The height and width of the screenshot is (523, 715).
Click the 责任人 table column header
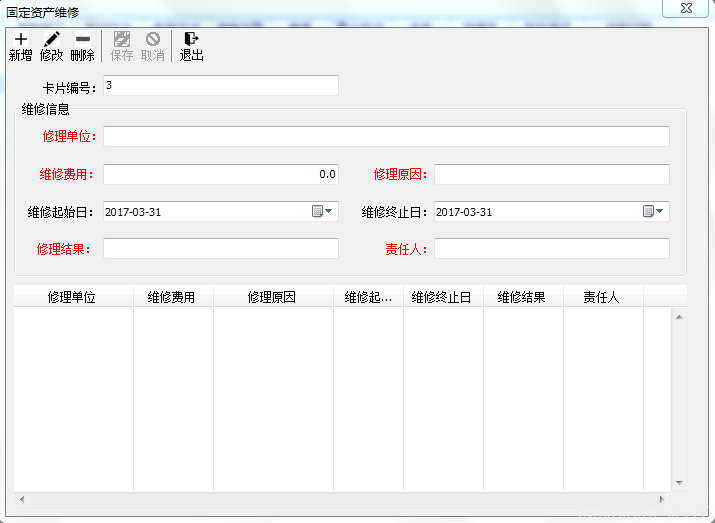[601, 297]
